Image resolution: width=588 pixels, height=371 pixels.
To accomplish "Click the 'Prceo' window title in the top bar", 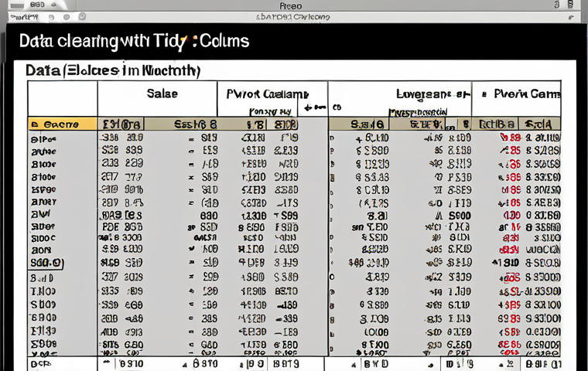I will pyautogui.click(x=291, y=6).
